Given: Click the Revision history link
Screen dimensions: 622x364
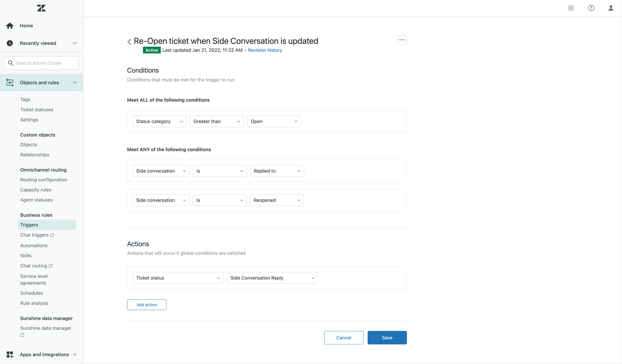Looking at the screenshot, I should tap(265, 50).
